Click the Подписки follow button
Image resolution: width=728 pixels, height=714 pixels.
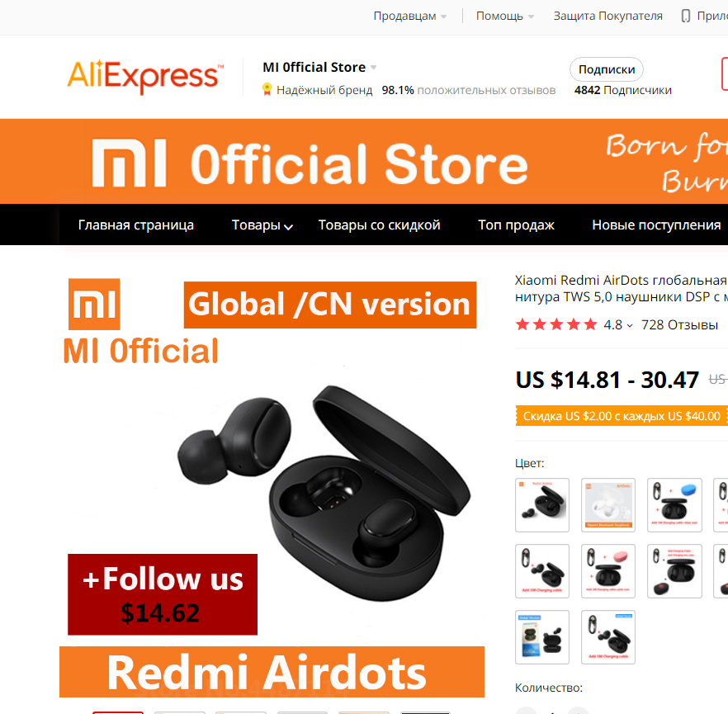[607, 69]
